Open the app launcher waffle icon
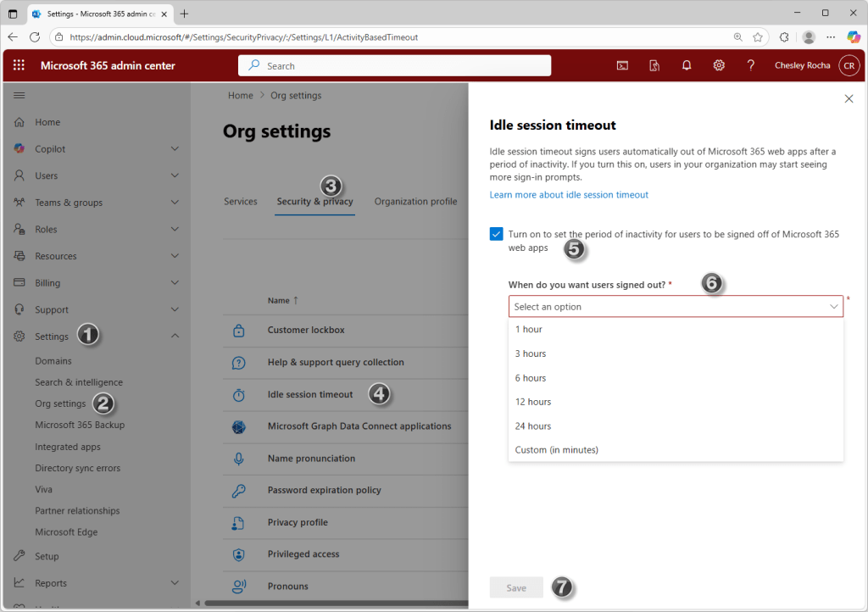 tap(19, 65)
